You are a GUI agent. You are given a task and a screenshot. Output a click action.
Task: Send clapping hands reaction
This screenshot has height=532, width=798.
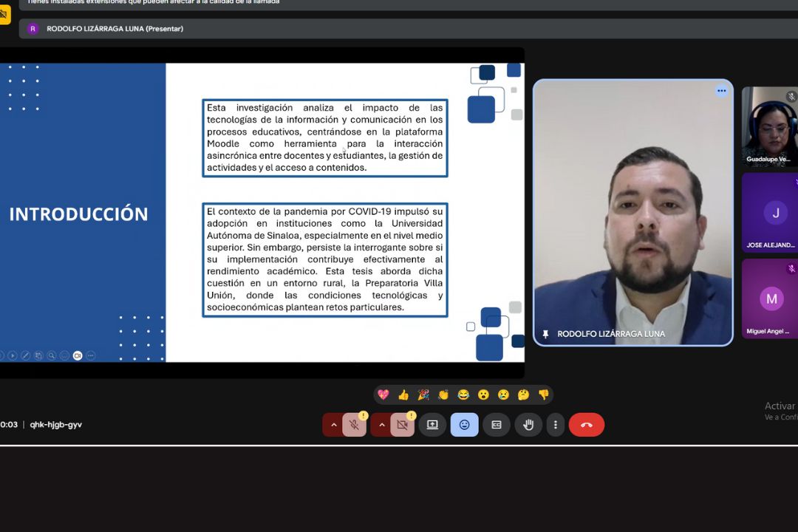coord(443,395)
